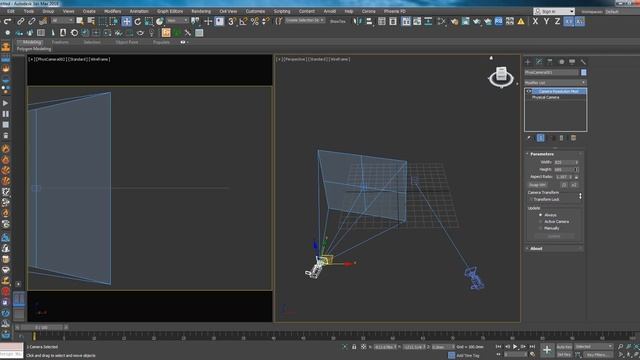Open the Rendering menu
The height and width of the screenshot is (360, 640).
tap(201, 11)
